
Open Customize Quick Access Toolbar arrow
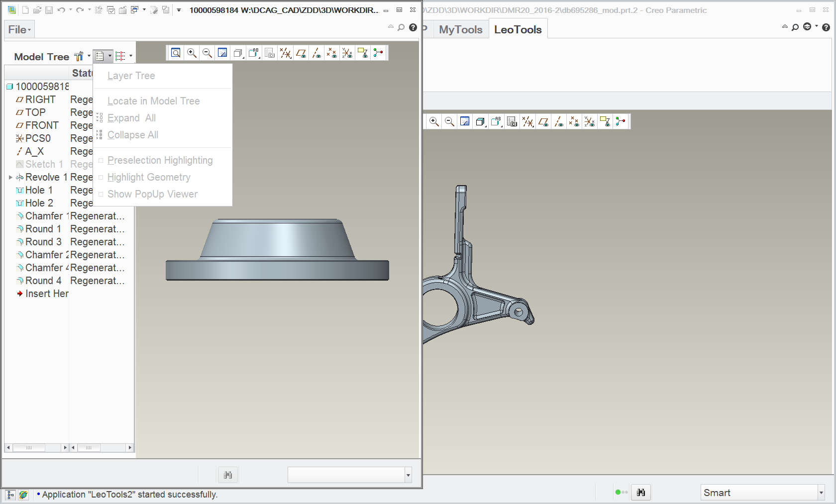(x=179, y=10)
